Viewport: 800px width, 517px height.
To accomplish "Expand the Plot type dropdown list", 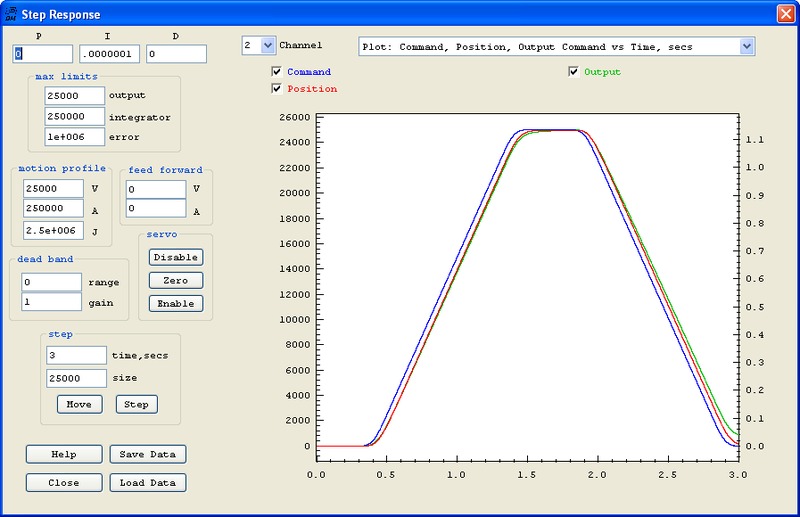I will tap(746, 46).
